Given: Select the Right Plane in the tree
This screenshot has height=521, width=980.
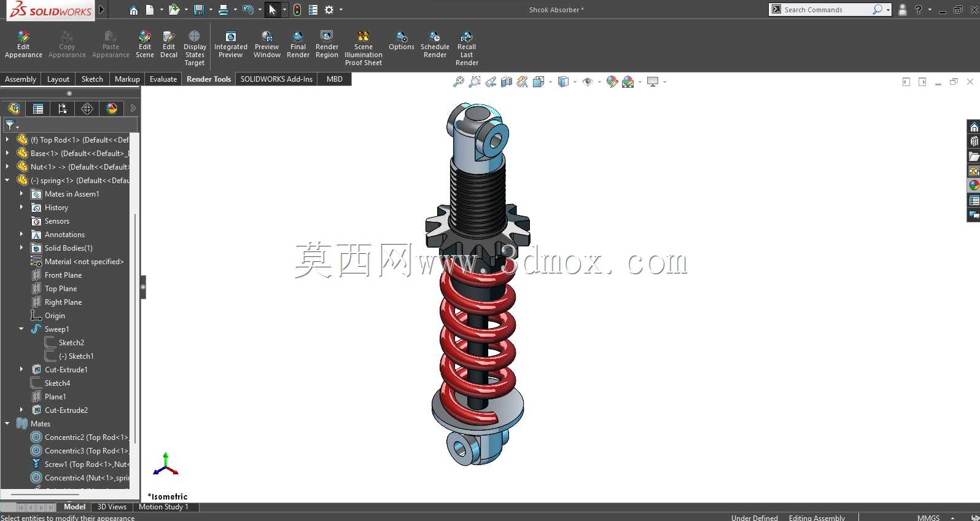Looking at the screenshot, I should click(x=63, y=302).
